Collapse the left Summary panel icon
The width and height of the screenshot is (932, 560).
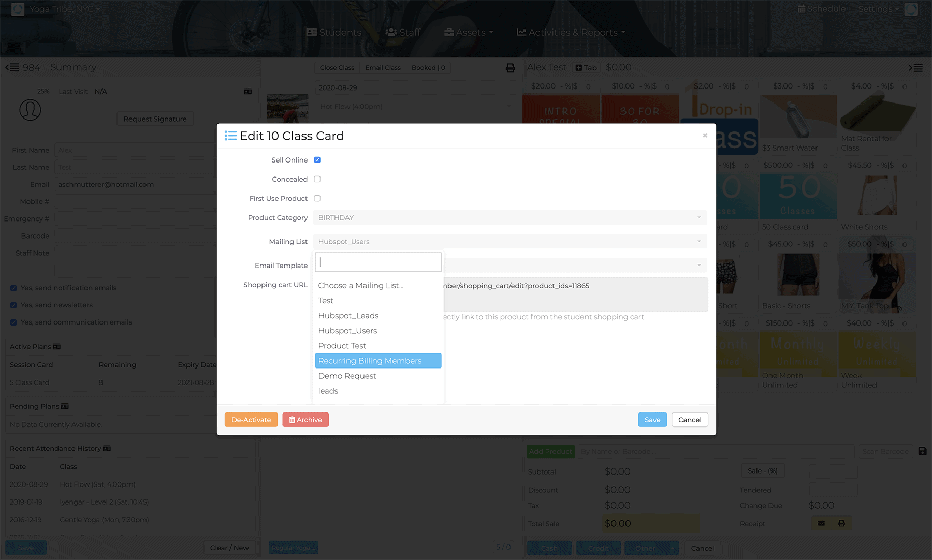tap(12, 68)
